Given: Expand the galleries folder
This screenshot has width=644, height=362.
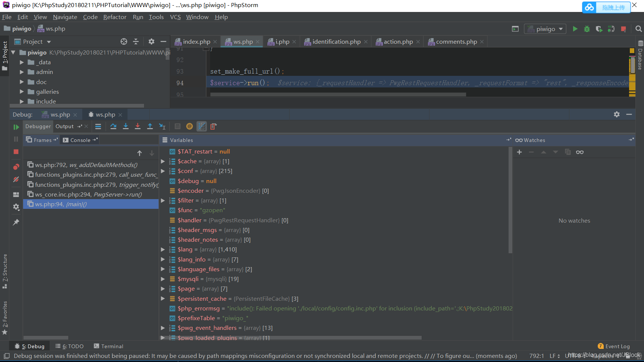Looking at the screenshot, I should (22, 92).
